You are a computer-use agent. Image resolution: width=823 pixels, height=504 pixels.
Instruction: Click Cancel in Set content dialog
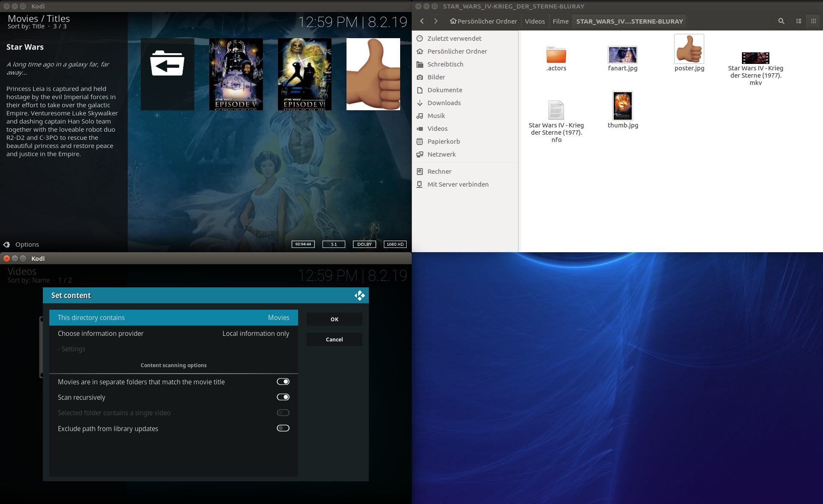pos(335,339)
